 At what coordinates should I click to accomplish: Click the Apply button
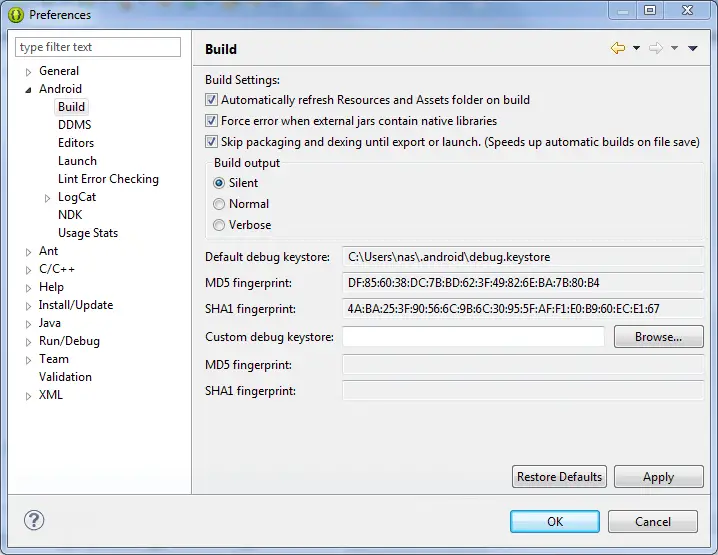pos(658,477)
